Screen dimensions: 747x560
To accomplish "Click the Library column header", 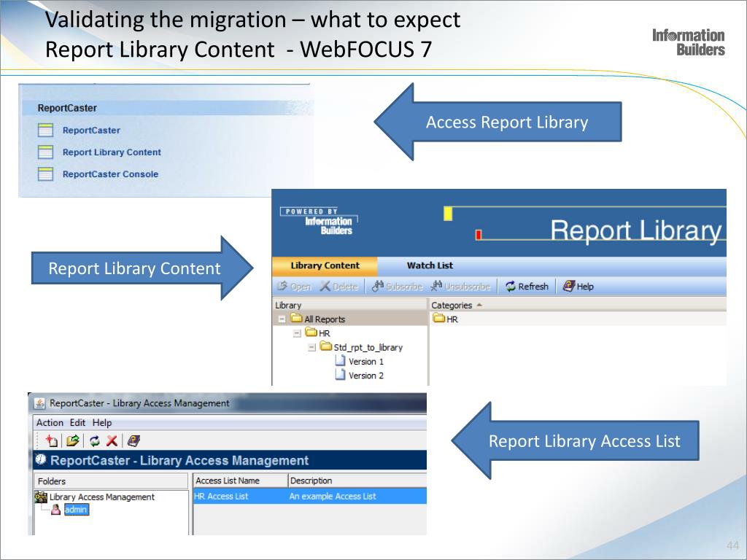I will coord(349,306).
